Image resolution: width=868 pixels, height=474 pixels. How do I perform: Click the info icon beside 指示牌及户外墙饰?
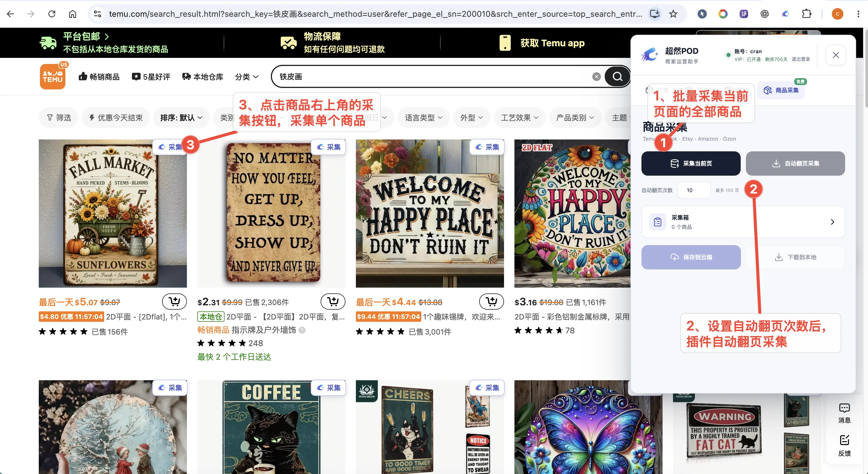[302, 330]
